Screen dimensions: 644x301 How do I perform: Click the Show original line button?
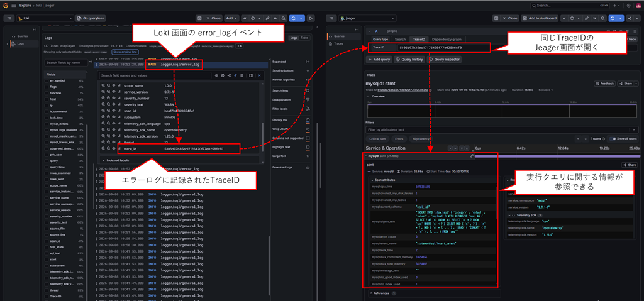(126, 52)
